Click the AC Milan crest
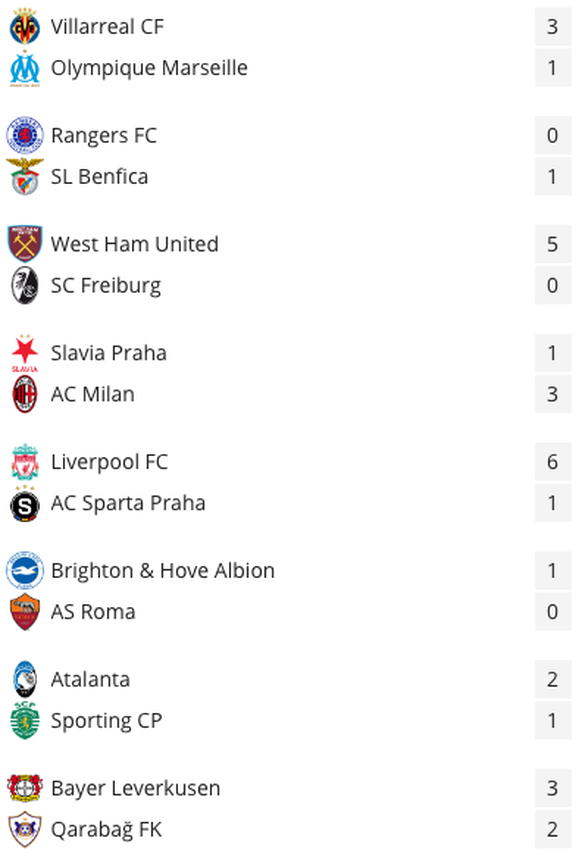582x866 pixels. [25, 394]
